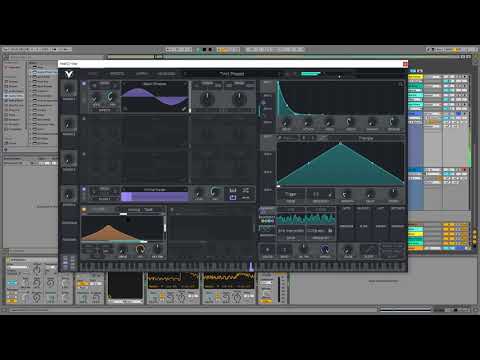
Task: Open Filter 1 type dropdown
Action: pyautogui.click(x=141, y=210)
